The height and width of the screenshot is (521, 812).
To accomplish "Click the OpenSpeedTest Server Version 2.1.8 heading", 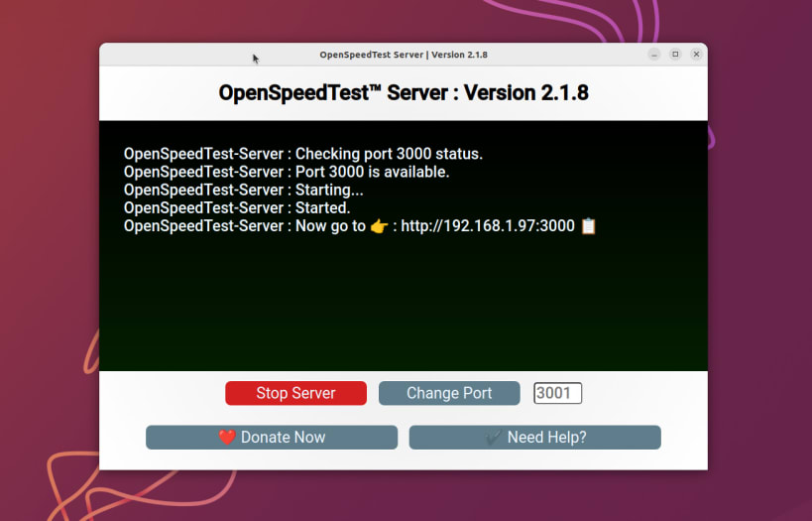I will (x=404, y=93).
